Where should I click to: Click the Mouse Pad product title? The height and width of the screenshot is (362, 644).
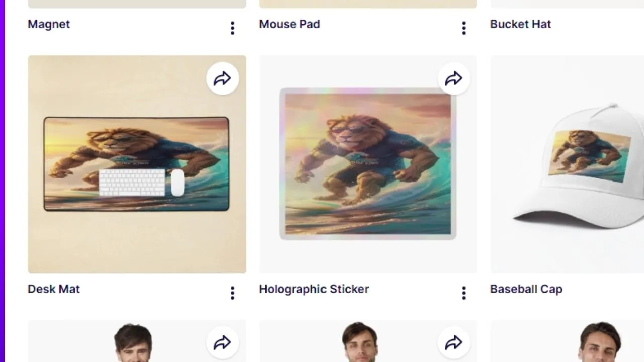(x=290, y=24)
